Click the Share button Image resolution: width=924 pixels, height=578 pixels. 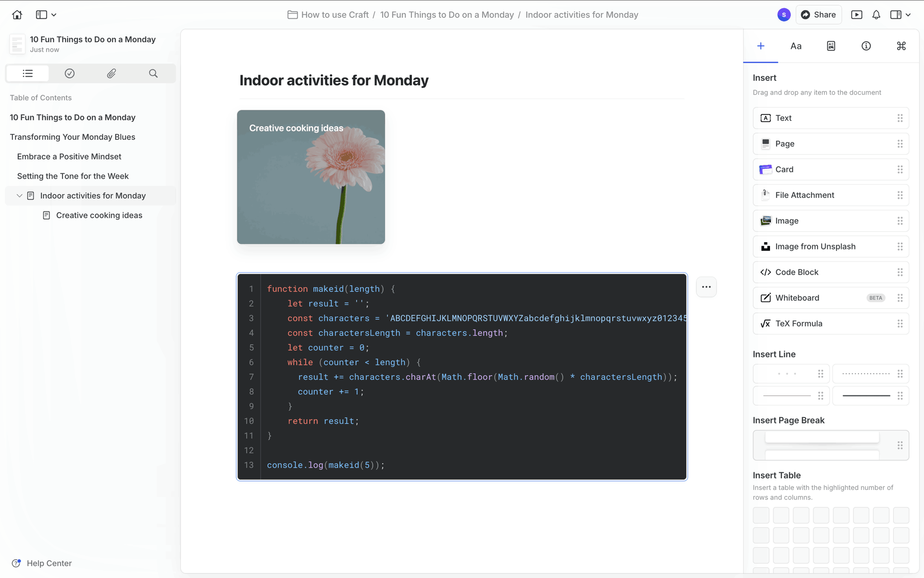(818, 14)
